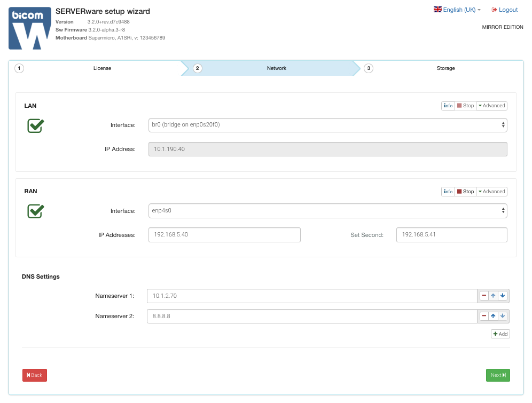Stop the RAN interface
This screenshot has width=532, height=403.
[466, 192]
